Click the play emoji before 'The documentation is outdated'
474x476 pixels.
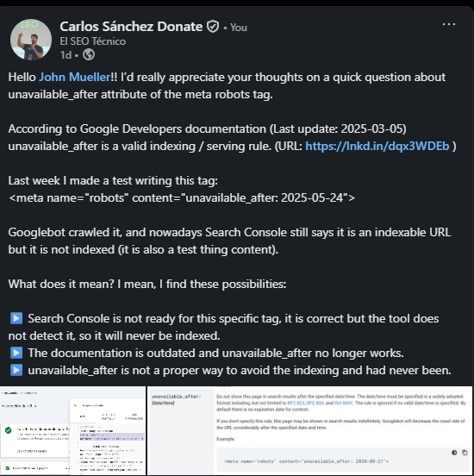16,353
